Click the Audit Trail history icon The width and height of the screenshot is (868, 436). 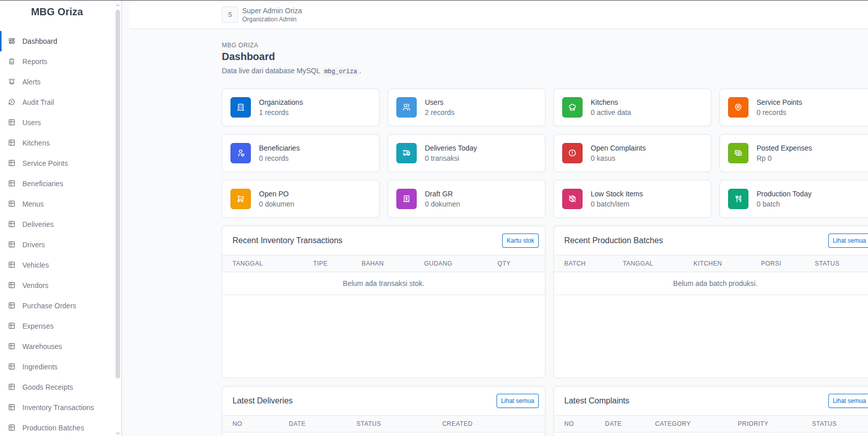12,102
